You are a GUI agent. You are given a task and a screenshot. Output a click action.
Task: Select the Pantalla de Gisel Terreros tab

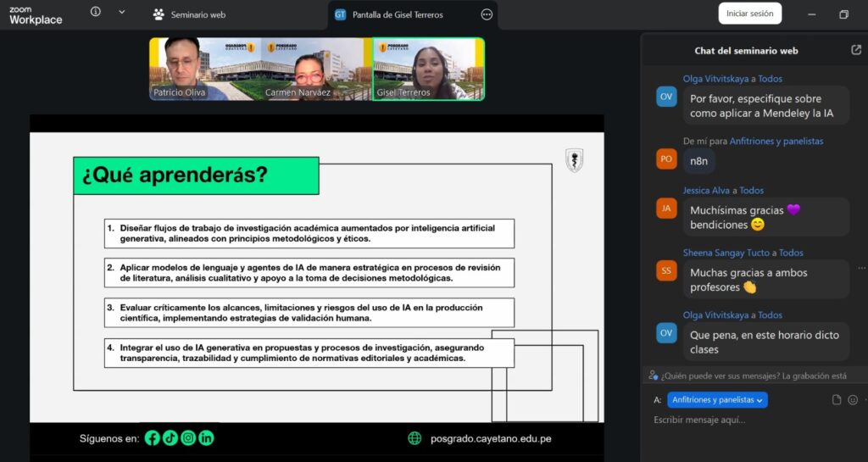(x=397, y=14)
